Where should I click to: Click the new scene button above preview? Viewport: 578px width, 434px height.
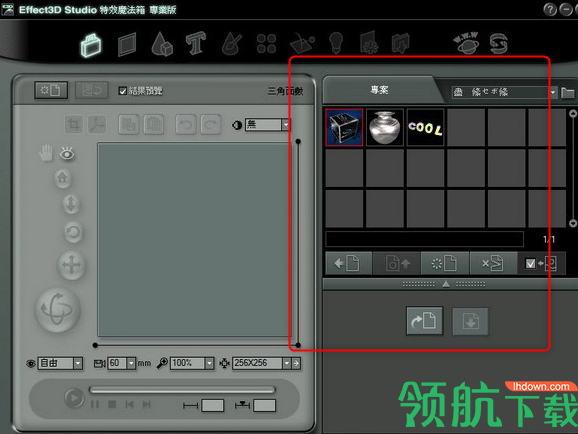[51, 90]
